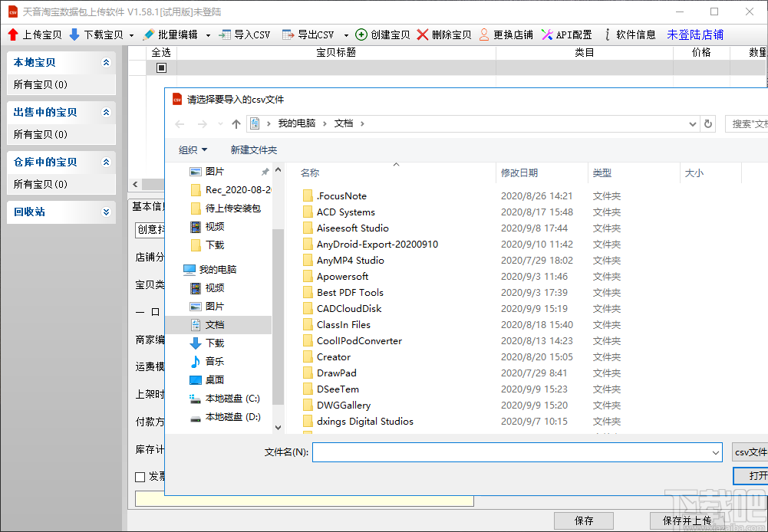Click the 未登陆店铺 link
Screen dimensions: 768x532
695,34
